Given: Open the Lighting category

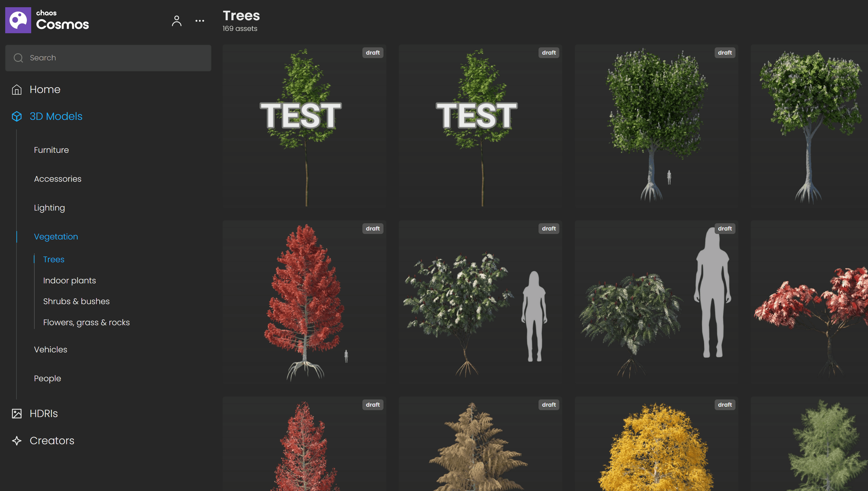Looking at the screenshot, I should [x=49, y=208].
